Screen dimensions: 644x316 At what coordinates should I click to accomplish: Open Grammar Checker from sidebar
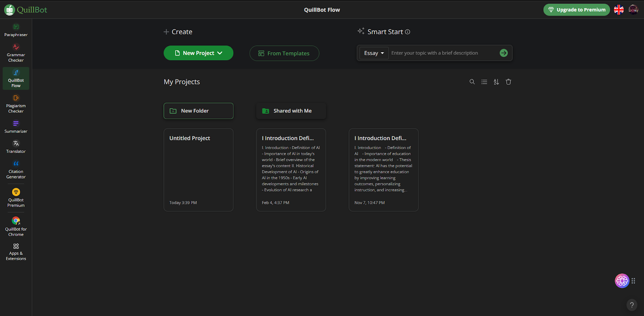tap(16, 53)
